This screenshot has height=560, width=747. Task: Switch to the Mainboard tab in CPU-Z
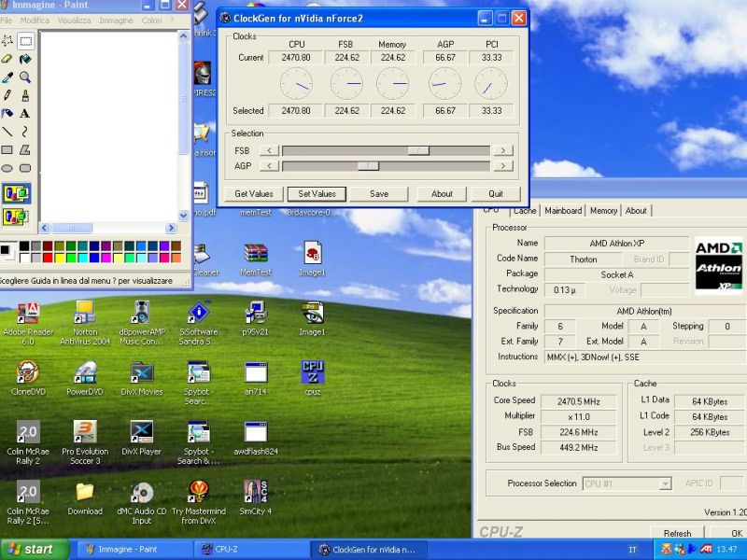[563, 211]
